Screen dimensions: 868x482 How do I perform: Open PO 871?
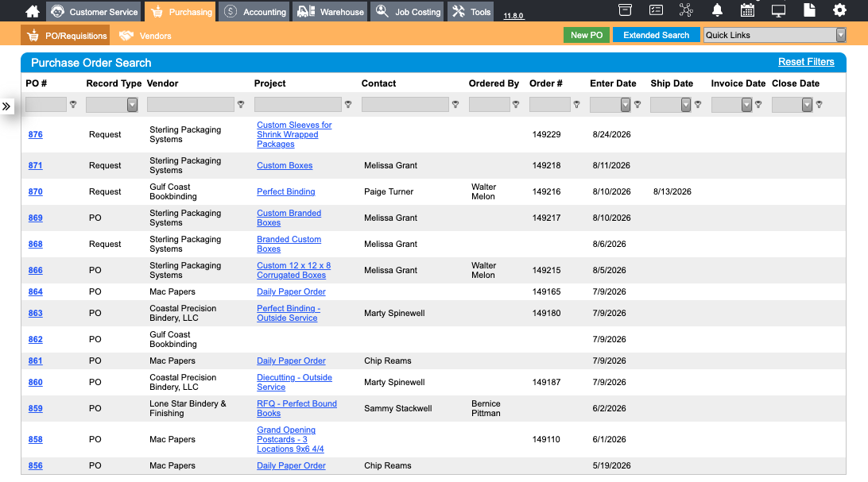(36, 165)
